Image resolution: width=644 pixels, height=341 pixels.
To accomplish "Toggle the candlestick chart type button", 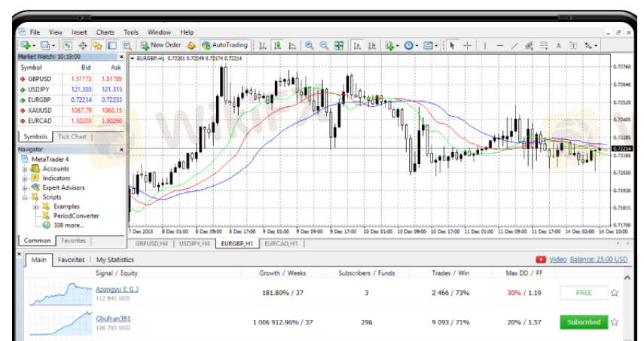I will pos(276,45).
